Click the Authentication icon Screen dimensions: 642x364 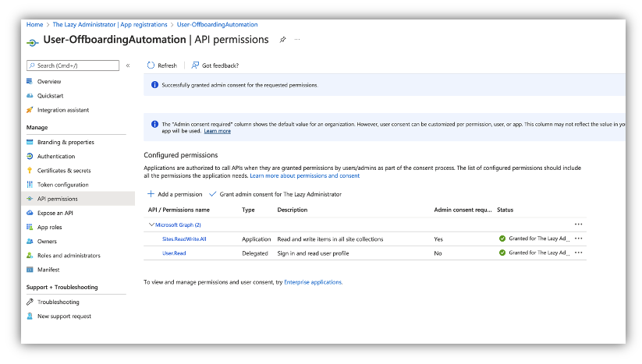[30, 156]
